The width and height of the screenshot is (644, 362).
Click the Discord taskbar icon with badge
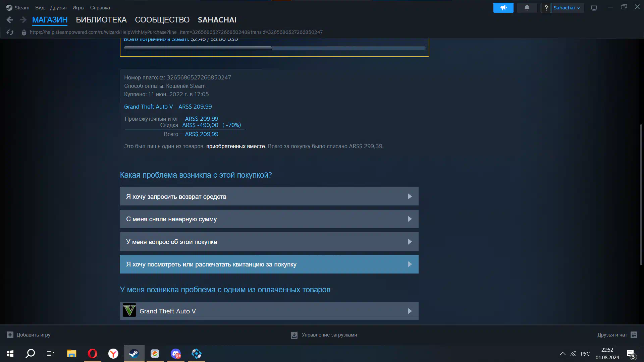(x=176, y=354)
